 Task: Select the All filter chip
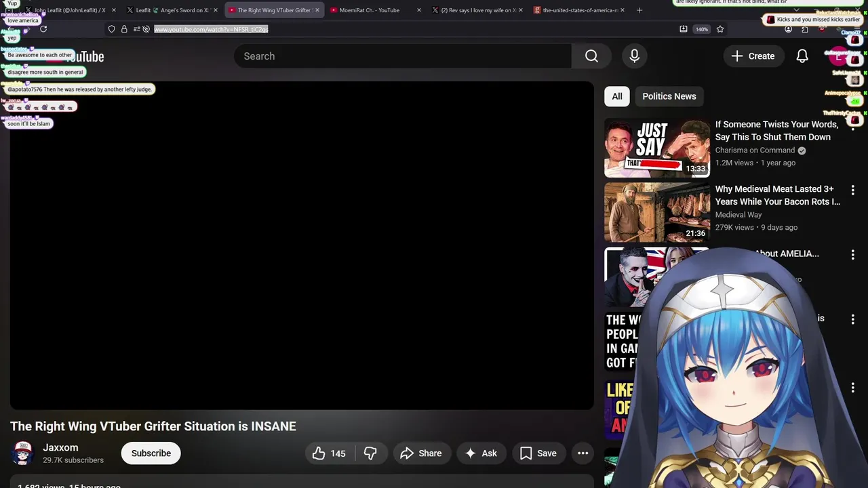(x=617, y=96)
